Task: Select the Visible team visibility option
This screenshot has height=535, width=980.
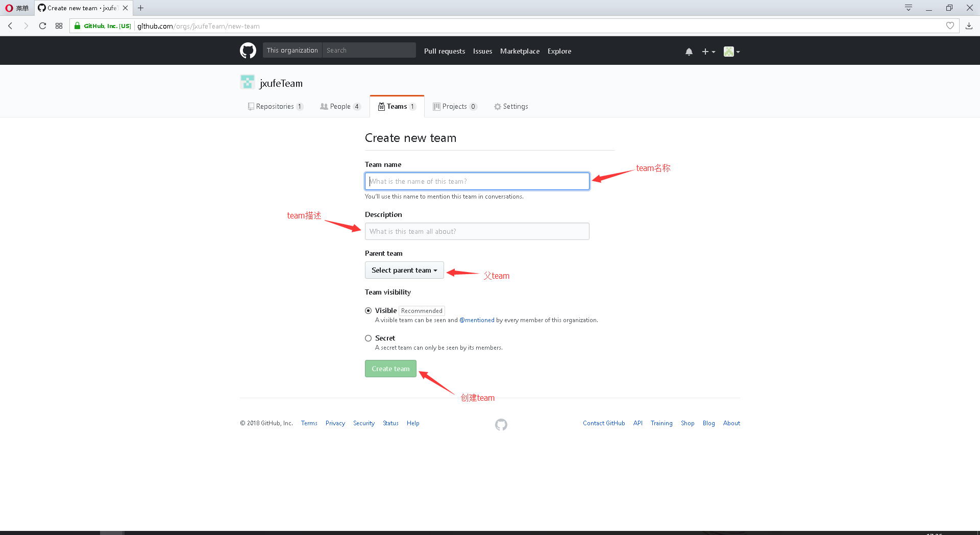Action: click(x=368, y=310)
